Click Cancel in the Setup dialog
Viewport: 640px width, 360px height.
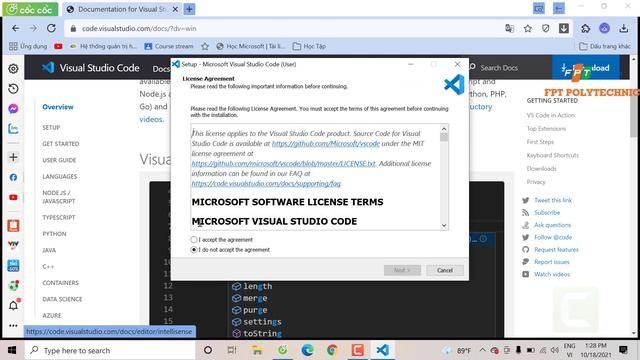pyautogui.click(x=444, y=270)
